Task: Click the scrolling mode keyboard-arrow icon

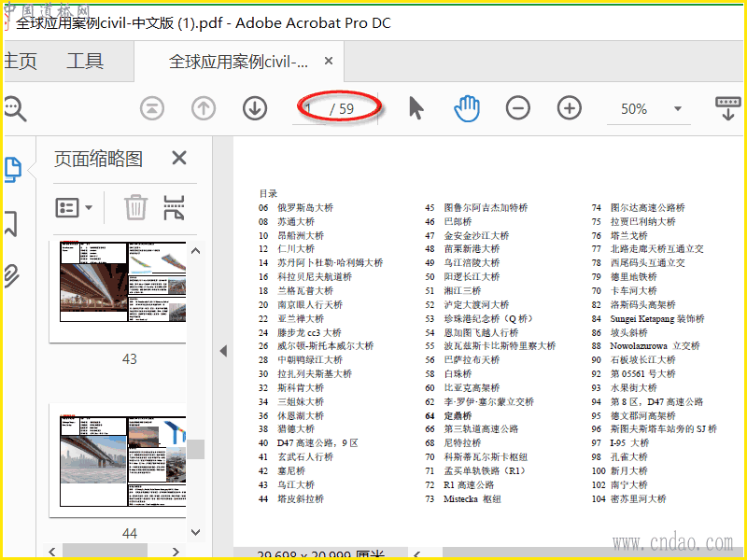Action: point(728,108)
